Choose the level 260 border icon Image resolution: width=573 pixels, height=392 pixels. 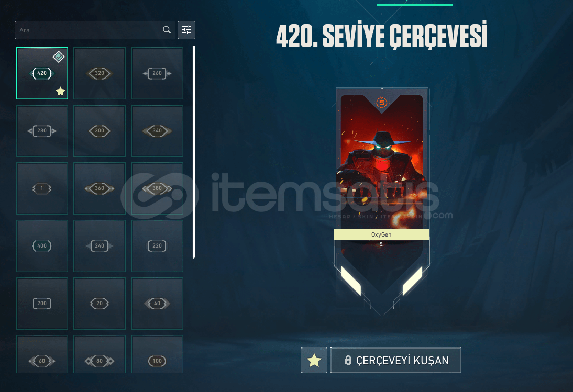pyautogui.click(x=157, y=73)
